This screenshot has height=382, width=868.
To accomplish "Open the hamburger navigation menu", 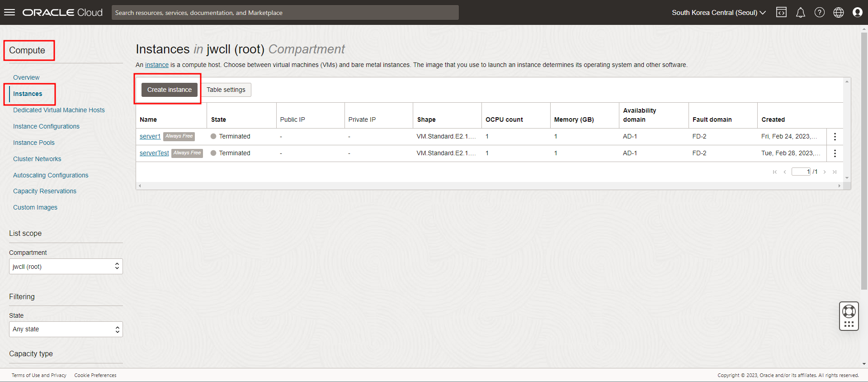I will (9, 12).
